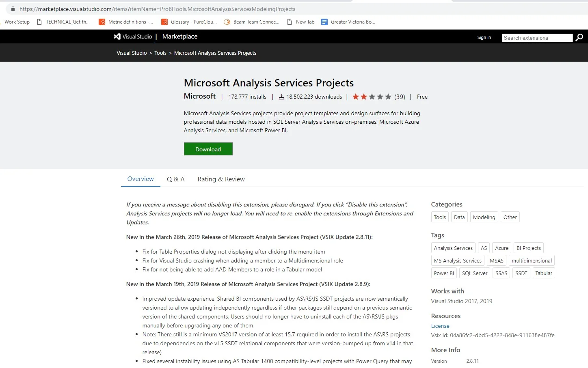Switch to the Rating & Review tab
This screenshot has height=368, width=588.
coord(221,179)
